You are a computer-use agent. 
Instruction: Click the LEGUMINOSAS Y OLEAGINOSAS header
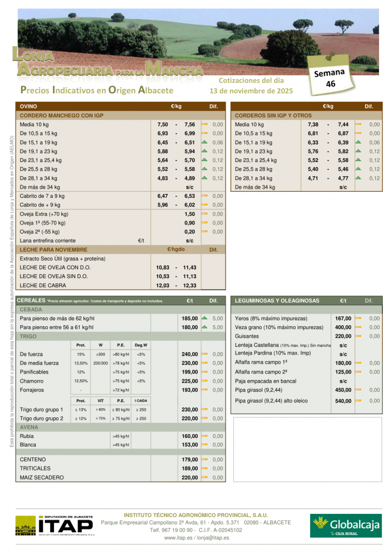[277, 300]
